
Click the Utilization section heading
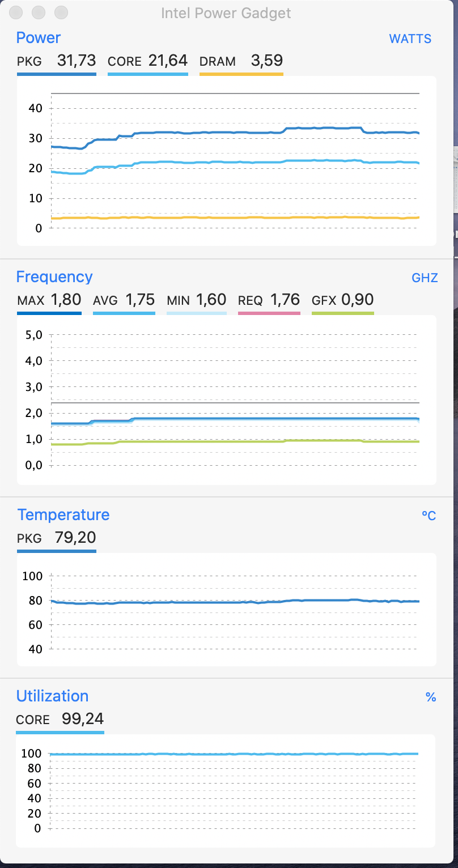click(52, 696)
